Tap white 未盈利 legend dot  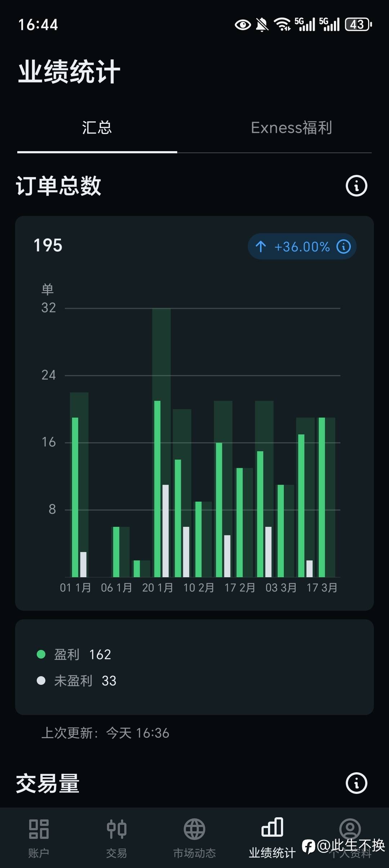tap(41, 681)
